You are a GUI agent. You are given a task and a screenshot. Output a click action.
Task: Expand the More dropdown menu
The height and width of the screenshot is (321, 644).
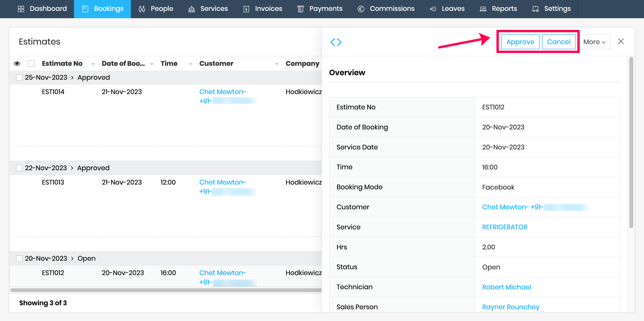coord(594,42)
